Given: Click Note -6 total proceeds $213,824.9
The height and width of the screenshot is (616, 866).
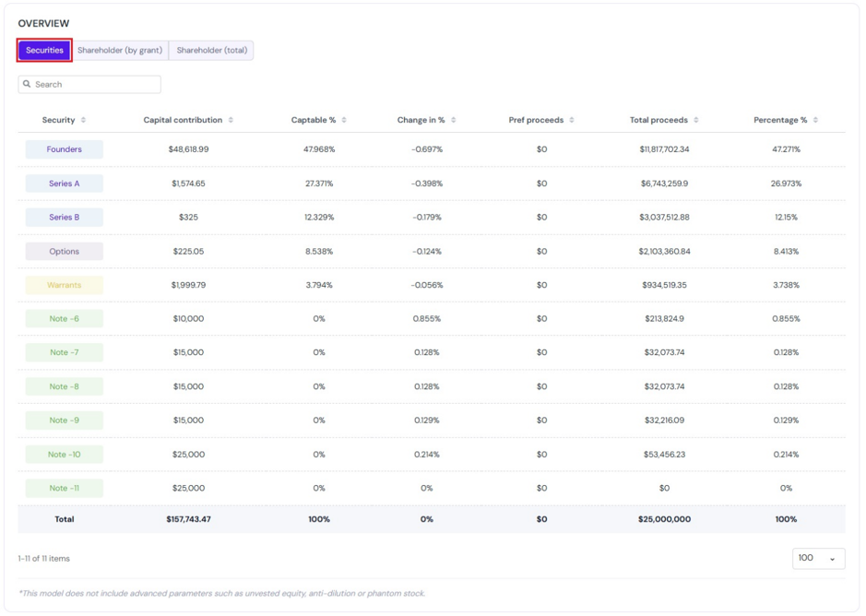Looking at the screenshot, I should click(664, 319).
